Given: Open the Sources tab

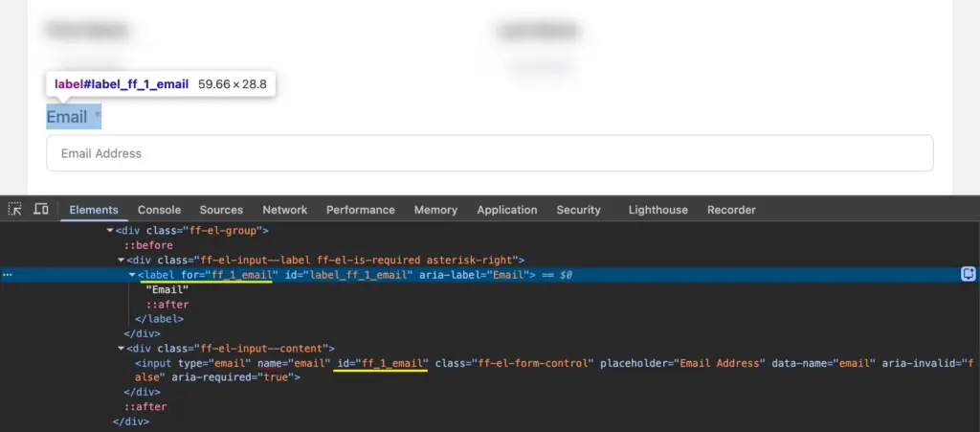Looking at the screenshot, I should pos(221,210).
